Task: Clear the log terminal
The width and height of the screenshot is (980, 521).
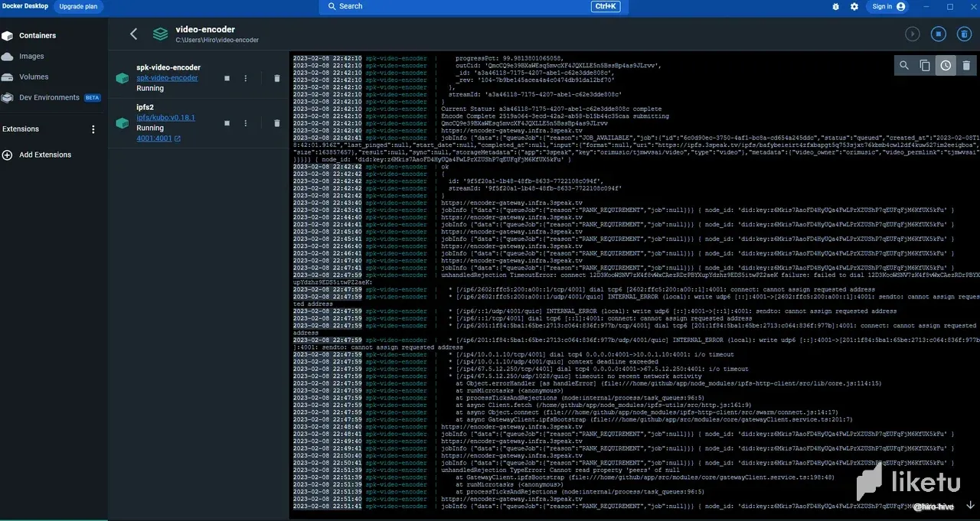Action: [966, 66]
